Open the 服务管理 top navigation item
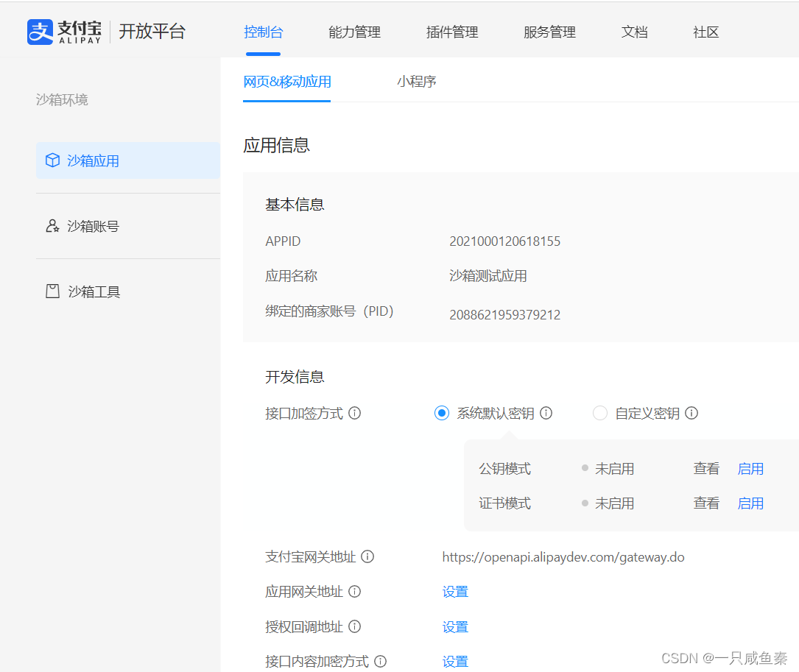This screenshot has height=672, width=799. [x=549, y=32]
